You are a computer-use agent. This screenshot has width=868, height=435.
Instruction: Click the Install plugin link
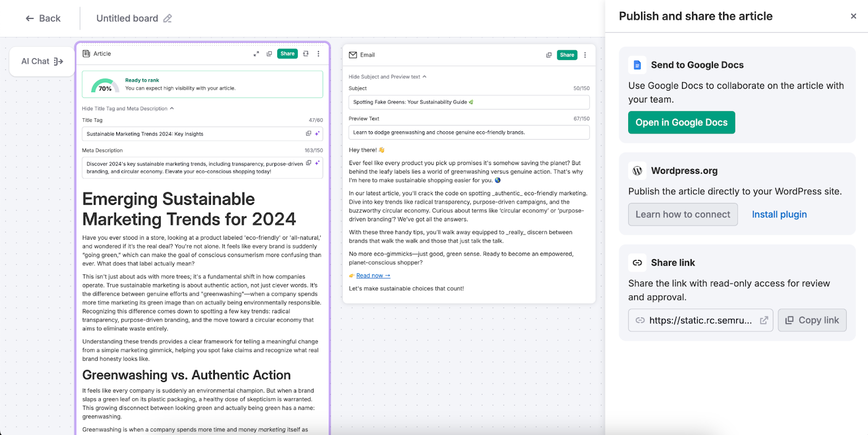tap(779, 214)
